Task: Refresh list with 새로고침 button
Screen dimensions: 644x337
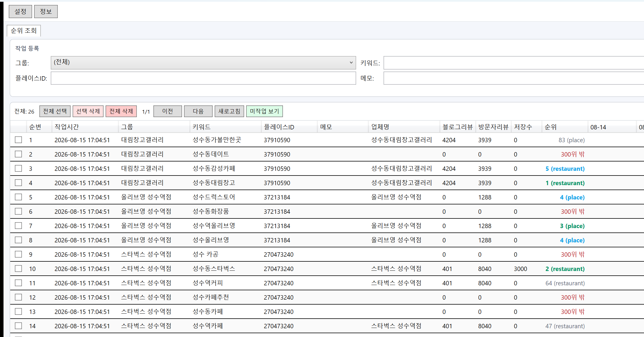Action: point(229,111)
